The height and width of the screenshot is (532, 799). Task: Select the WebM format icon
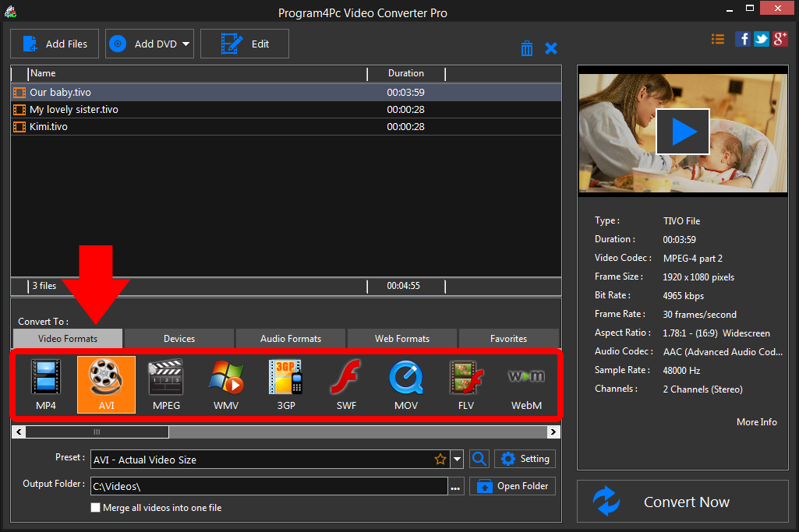tap(526, 384)
